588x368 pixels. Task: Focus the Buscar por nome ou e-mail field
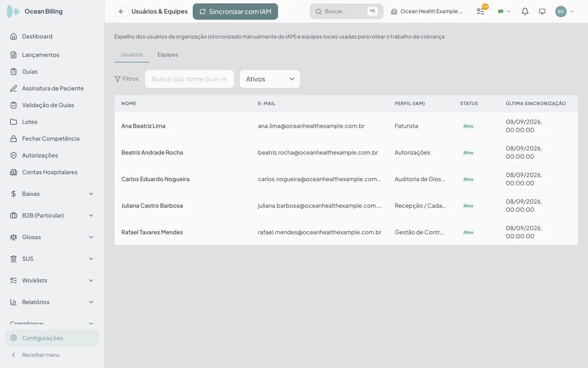[189, 79]
